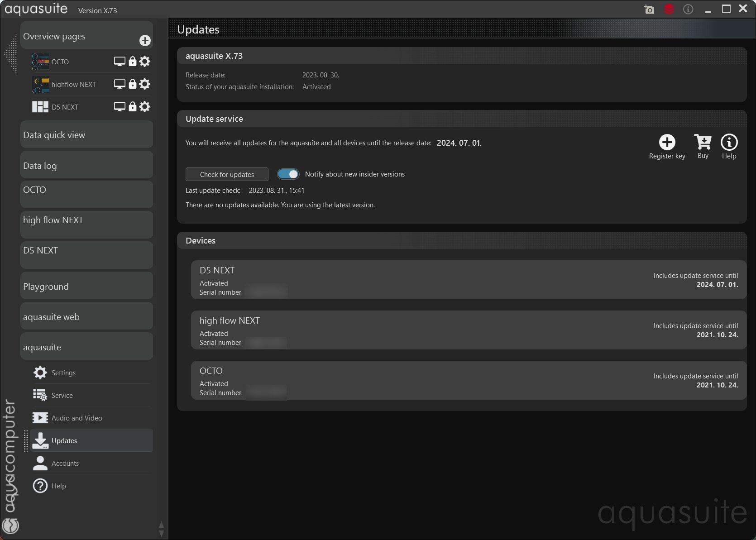Viewport: 756px width, 540px height.
Task: Open the Service menu item
Action: (92, 395)
